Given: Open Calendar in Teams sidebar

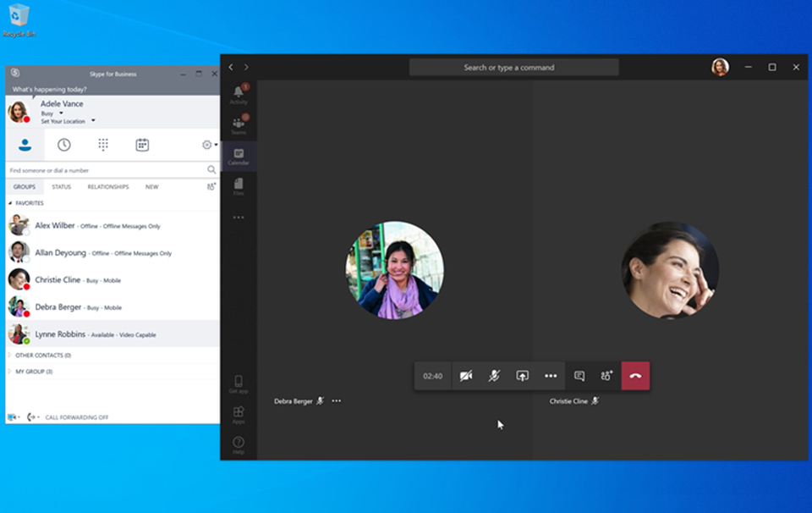Looking at the screenshot, I should point(239,156).
